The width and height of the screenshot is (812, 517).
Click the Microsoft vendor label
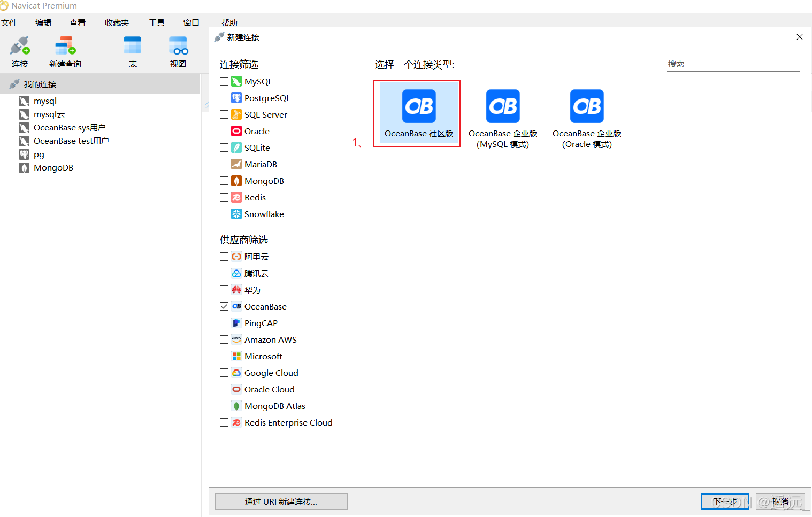(263, 356)
